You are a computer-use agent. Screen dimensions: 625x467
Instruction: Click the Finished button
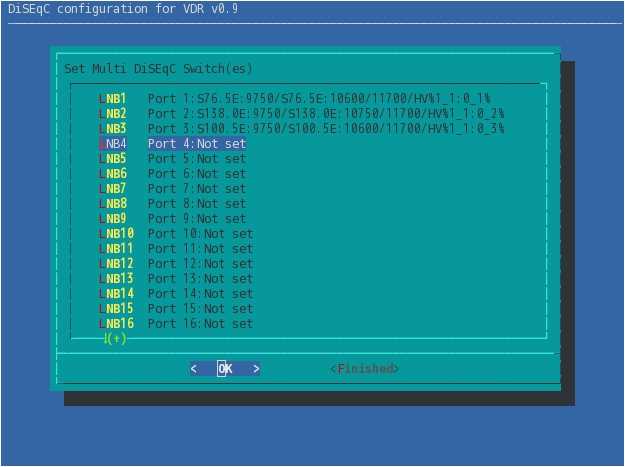pos(365,369)
